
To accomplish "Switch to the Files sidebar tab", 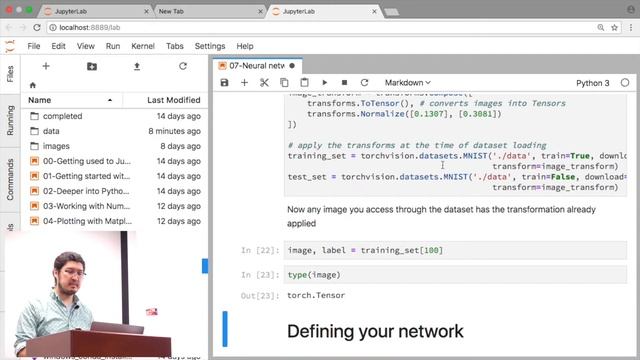I will [x=10, y=74].
